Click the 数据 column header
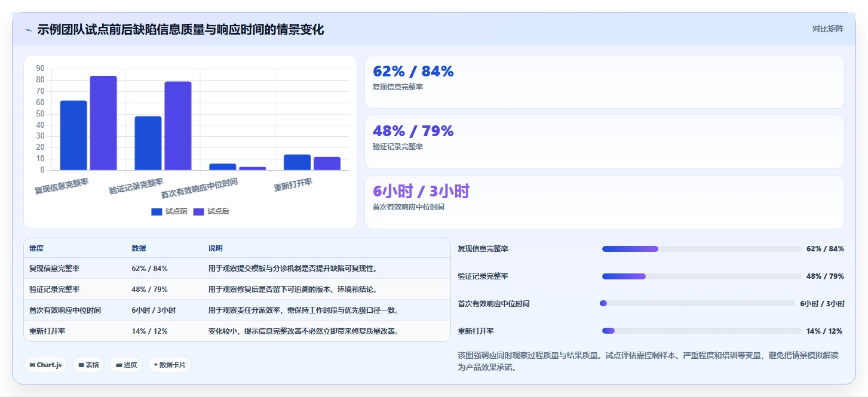 (x=139, y=248)
